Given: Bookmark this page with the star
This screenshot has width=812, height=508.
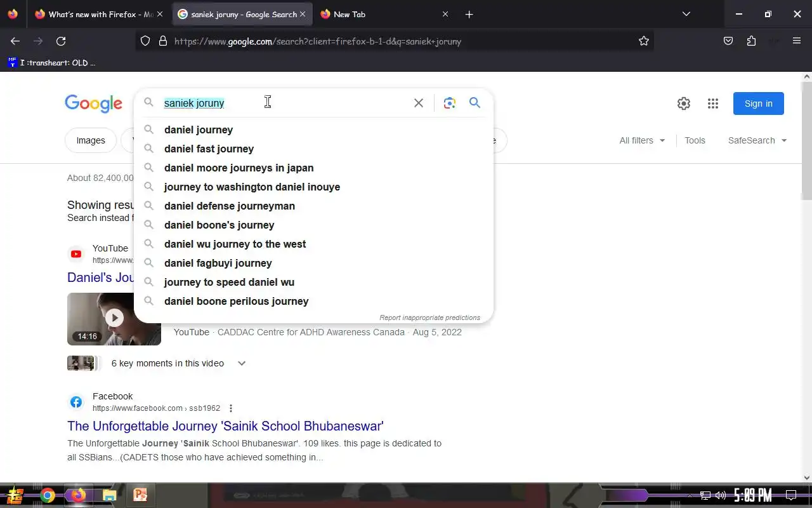Looking at the screenshot, I should 644,41.
